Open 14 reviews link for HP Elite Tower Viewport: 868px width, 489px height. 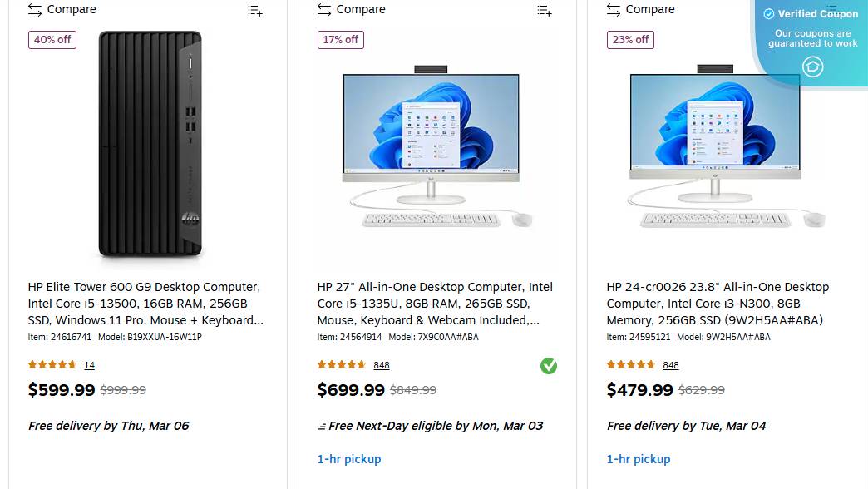pyautogui.click(x=89, y=365)
